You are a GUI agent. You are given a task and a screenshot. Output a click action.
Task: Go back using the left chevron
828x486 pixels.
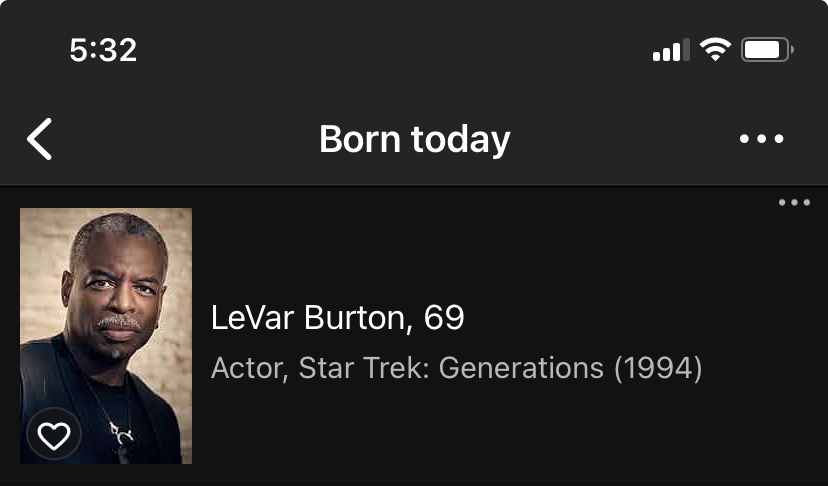point(40,139)
